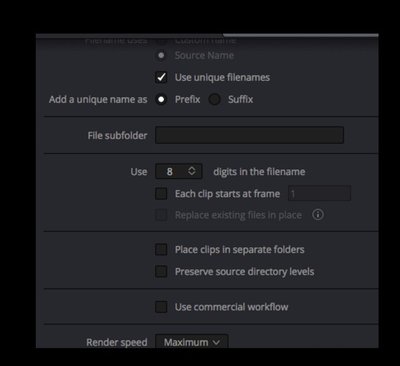The height and width of the screenshot is (366, 400).
Task: Check Preserve source directory levels option
Action: point(161,271)
